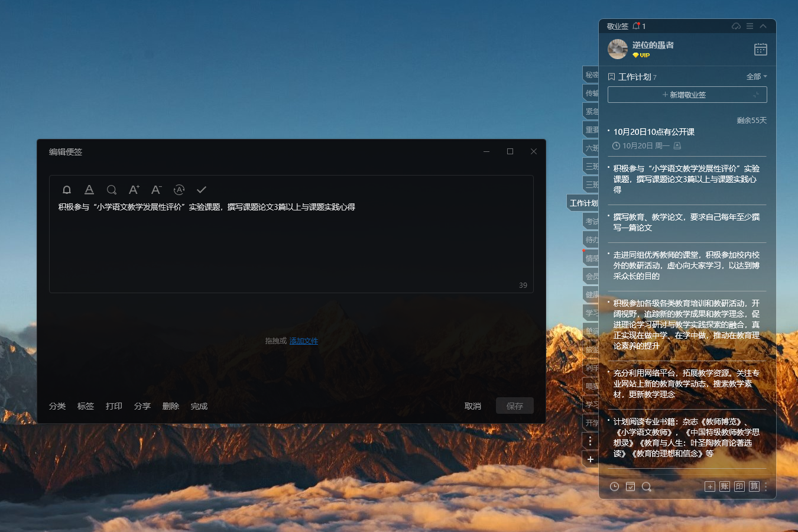The width and height of the screenshot is (798, 532).
Task: Click the bookmark icon beside 工作计划
Action: click(612, 77)
